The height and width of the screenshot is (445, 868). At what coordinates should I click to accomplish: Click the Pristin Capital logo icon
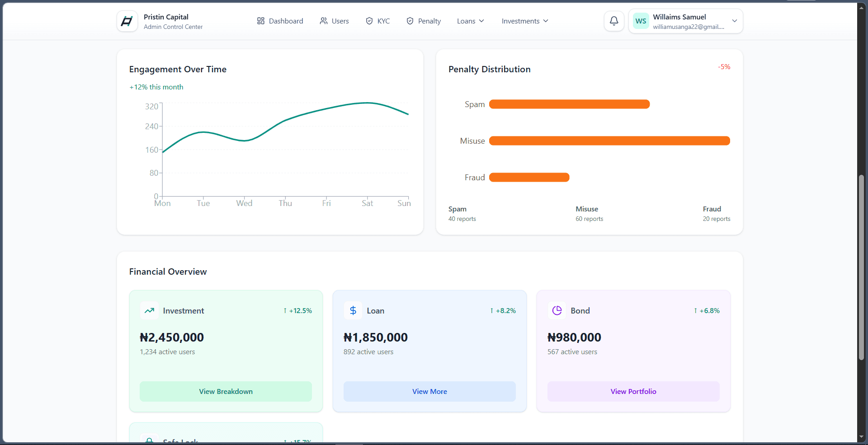tap(127, 21)
